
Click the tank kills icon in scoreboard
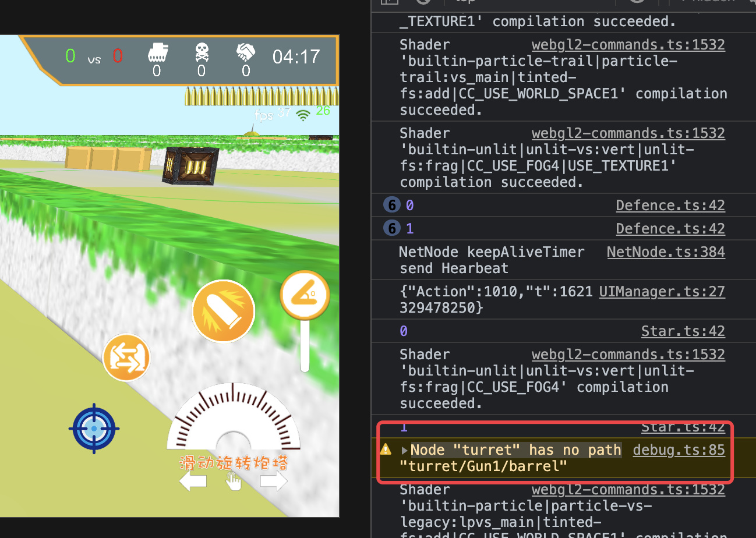tap(157, 53)
